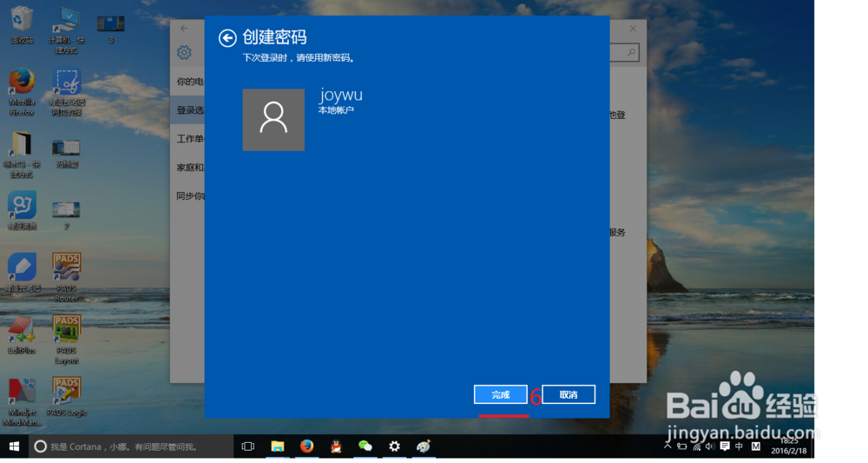Open the volume speaker tray icon
Viewport: 868px width, 463px height.
point(710,446)
